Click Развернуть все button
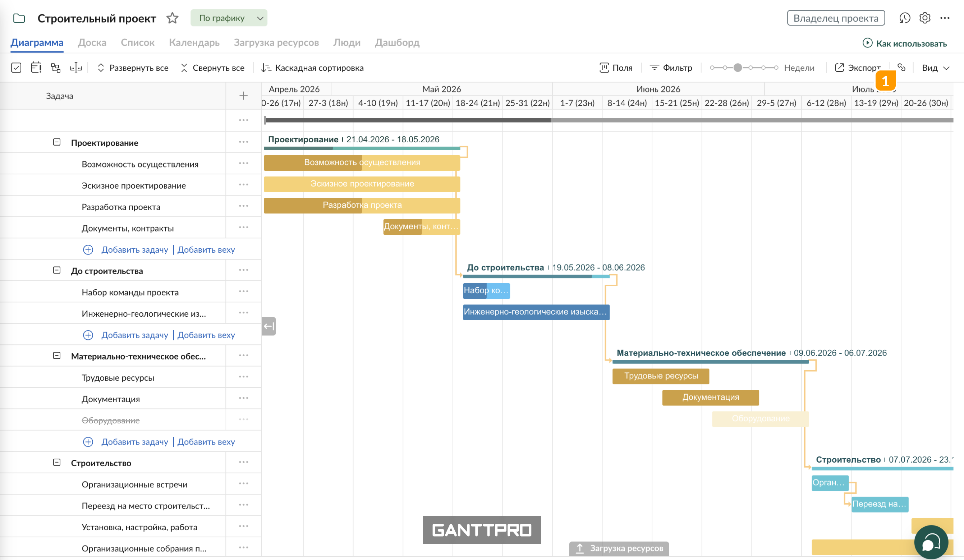The image size is (964, 560). point(133,68)
